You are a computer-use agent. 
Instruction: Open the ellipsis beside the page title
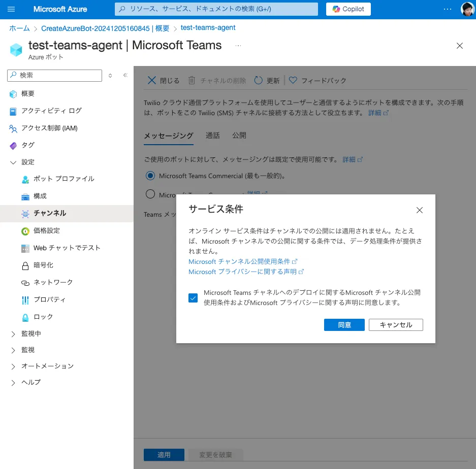238,46
